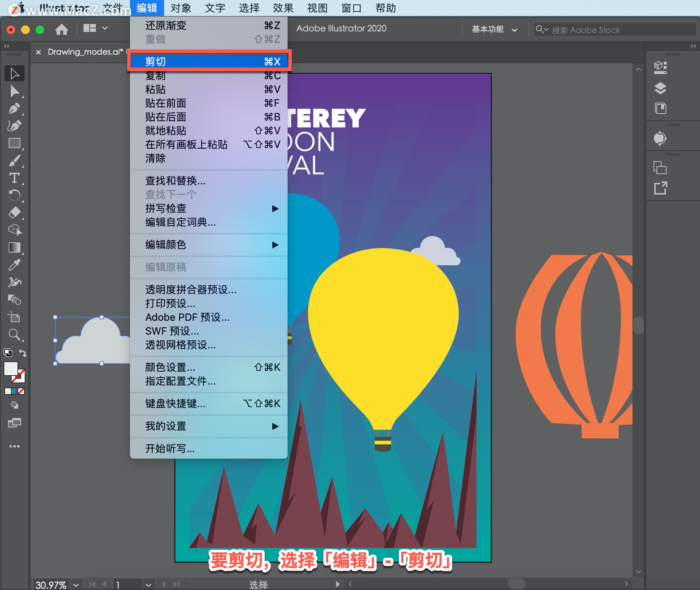The height and width of the screenshot is (590, 700).
Task: Activate the Zoom magnifier tool
Action: [14, 334]
